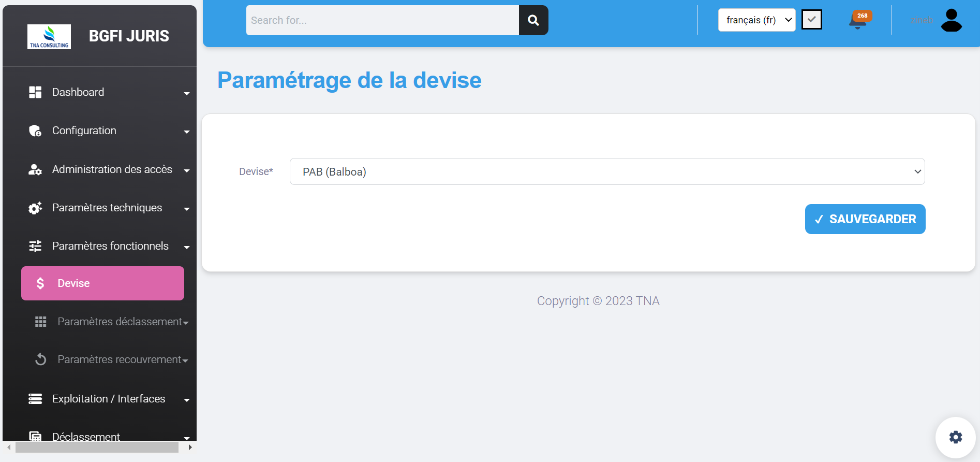Click the user profile avatar icon
Image resolution: width=980 pixels, height=462 pixels.
pos(951,21)
